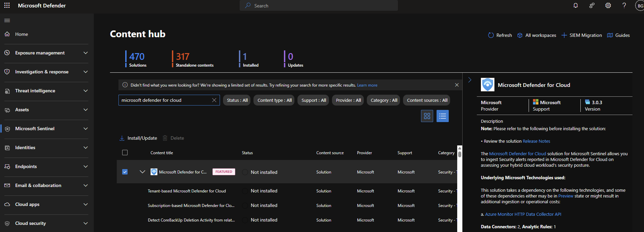Switch to grid card view
Image resolution: width=644 pixels, height=232 pixels.
(427, 116)
